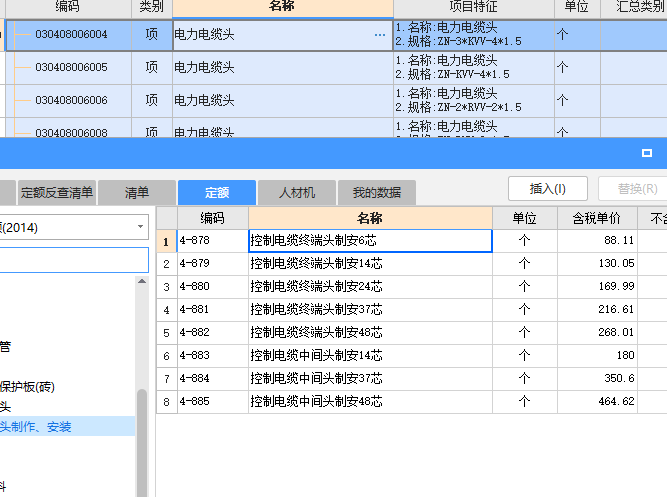
Task: Switch to the 定额反查清单 tab
Action: [57, 193]
